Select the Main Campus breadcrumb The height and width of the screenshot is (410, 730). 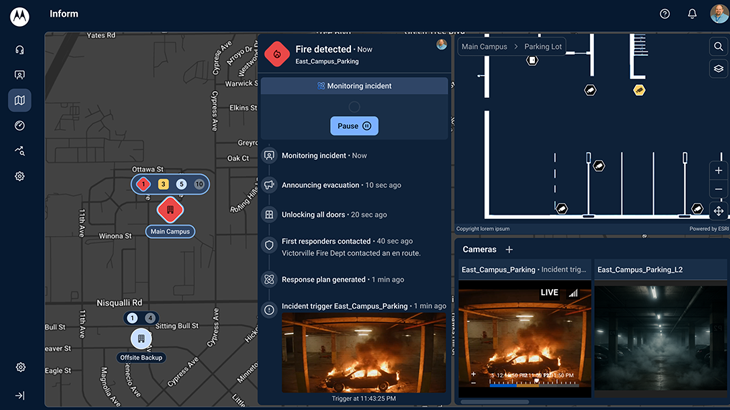[x=485, y=47]
